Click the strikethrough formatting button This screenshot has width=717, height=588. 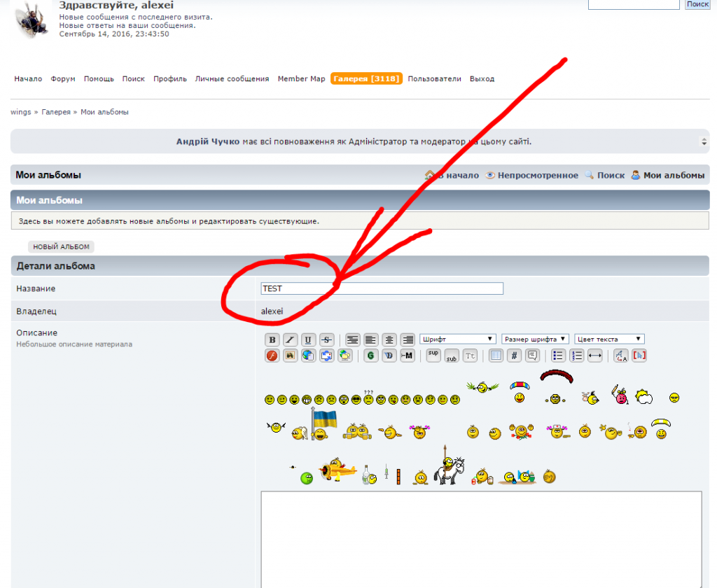[326, 339]
